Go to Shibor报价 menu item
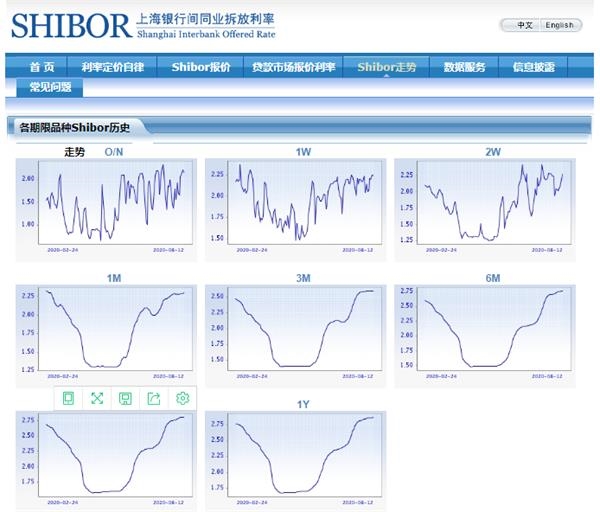 (200, 67)
